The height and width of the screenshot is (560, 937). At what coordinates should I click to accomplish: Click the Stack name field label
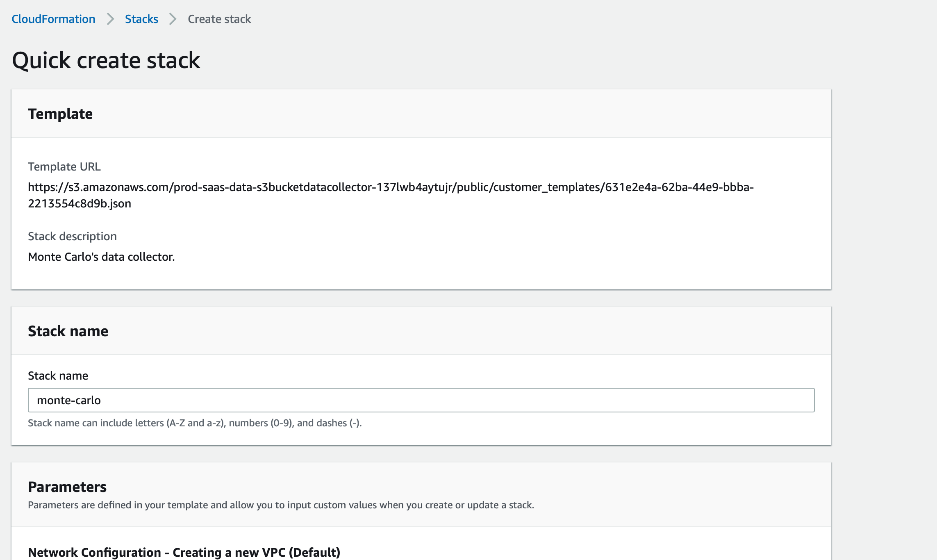[58, 376]
